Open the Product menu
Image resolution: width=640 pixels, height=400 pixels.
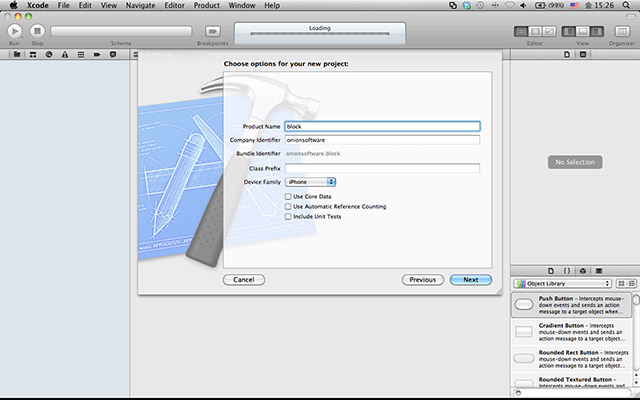click(x=207, y=5)
